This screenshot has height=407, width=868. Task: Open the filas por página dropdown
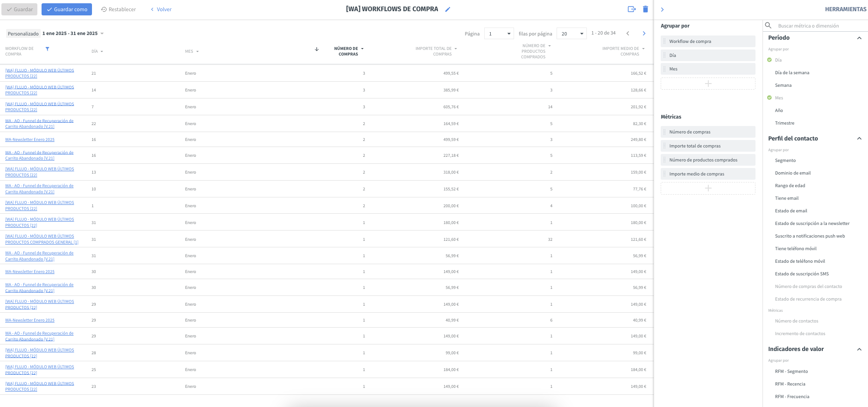[x=572, y=34]
